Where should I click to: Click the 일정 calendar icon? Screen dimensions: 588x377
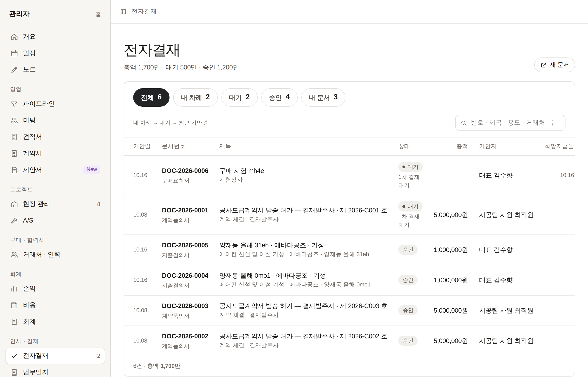coord(14,53)
